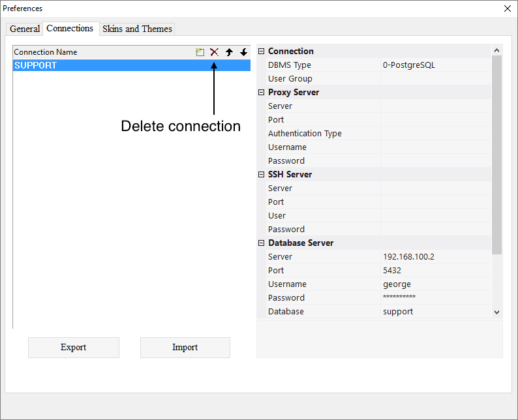Screen dimensions: 518x420
Task: Switch to the General tab
Action: click(x=25, y=29)
